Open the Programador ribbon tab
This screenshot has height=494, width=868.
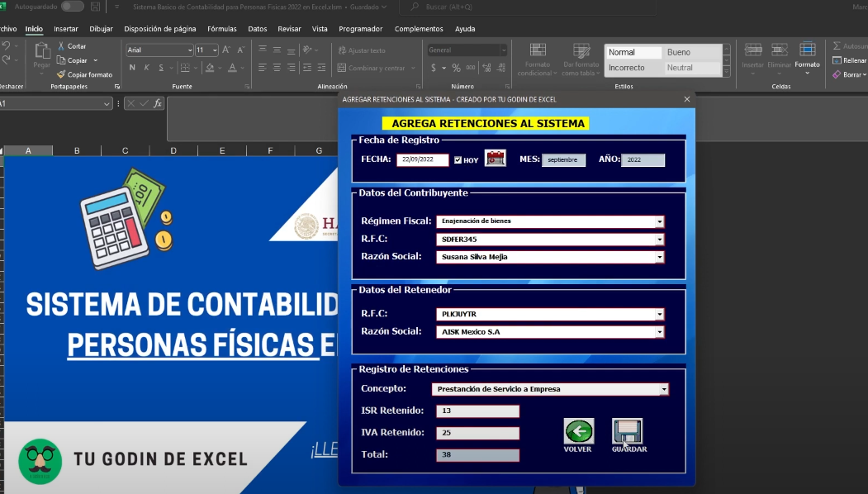(x=360, y=29)
